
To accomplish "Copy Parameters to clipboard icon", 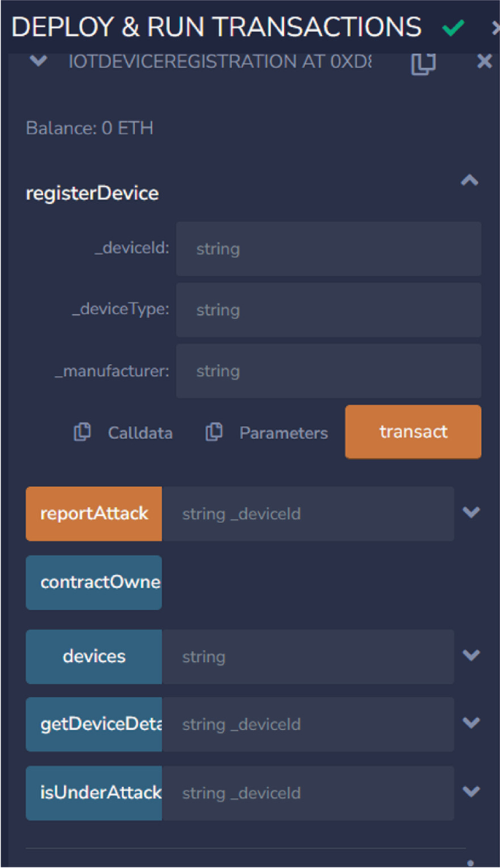I will tap(214, 433).
